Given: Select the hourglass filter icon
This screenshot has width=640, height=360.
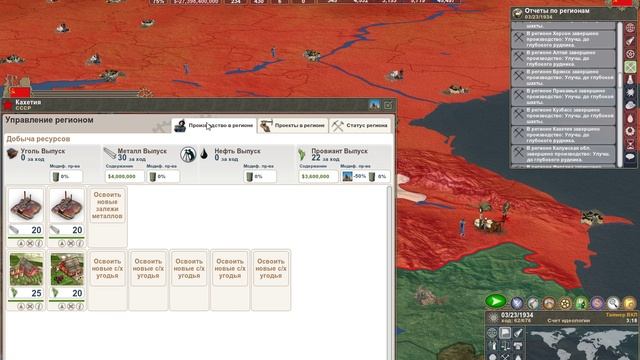Looking at the screenshot, I should [x=631, y=144].
